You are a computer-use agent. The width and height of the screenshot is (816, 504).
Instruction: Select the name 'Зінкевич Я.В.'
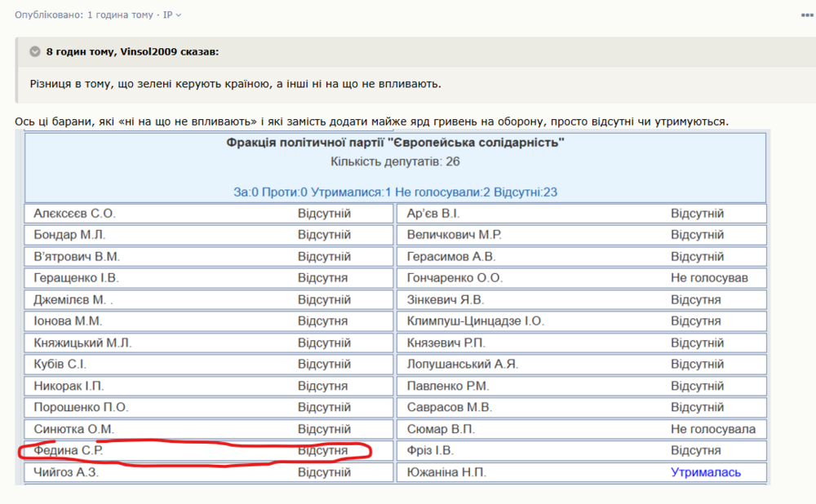click(x=446, y=300)
